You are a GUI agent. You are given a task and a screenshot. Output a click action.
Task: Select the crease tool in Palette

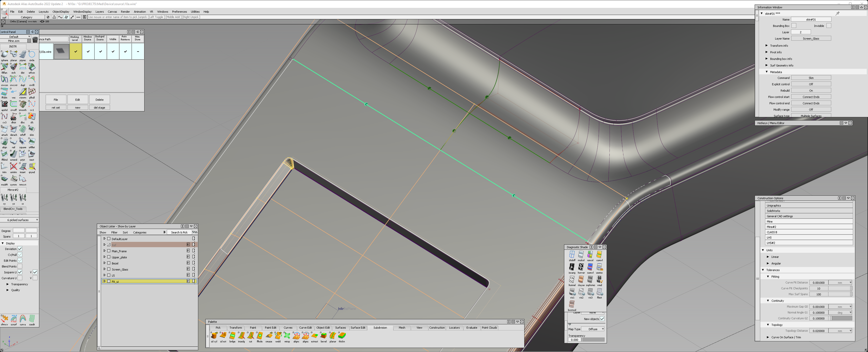tap(269, 336)
